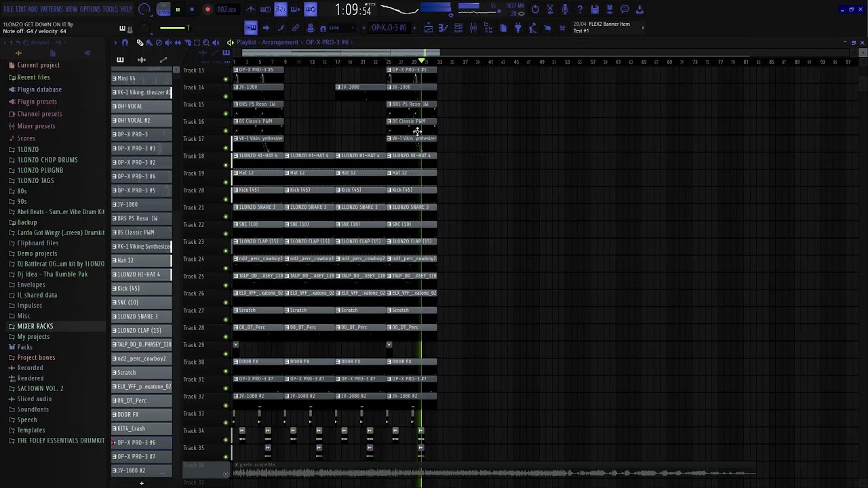Image resolution: width=868 pixels, height=488 pixels.
Task: Adjust the tempo value 102.000
Action: (x=226, y=9)
